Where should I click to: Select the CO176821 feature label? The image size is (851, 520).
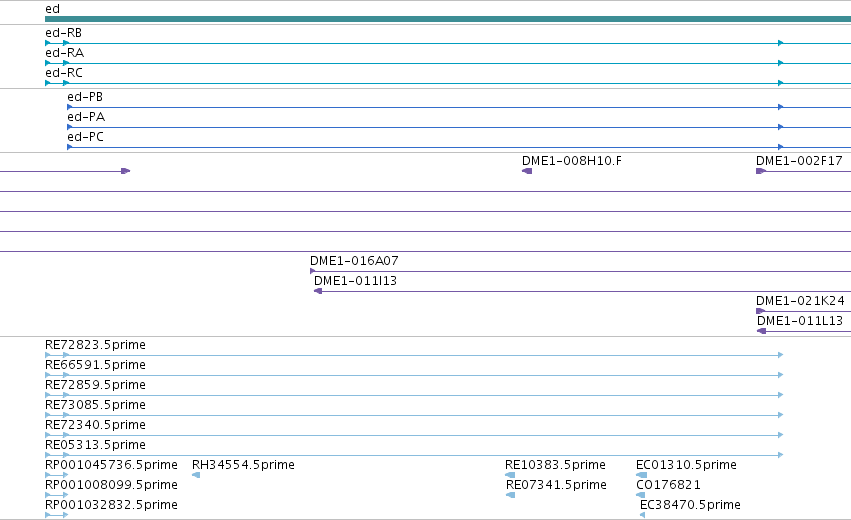[668, 485]
